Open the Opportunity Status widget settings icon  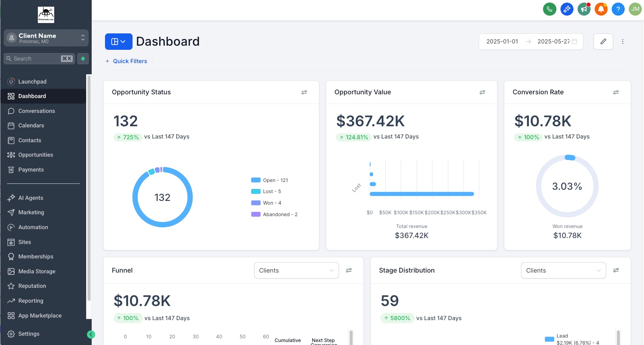point(304,92)
